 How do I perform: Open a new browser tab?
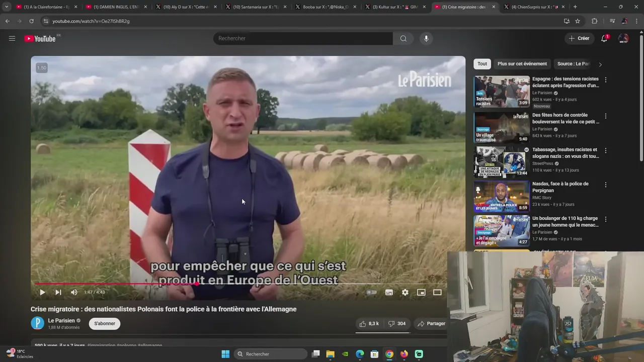(575, 7)
